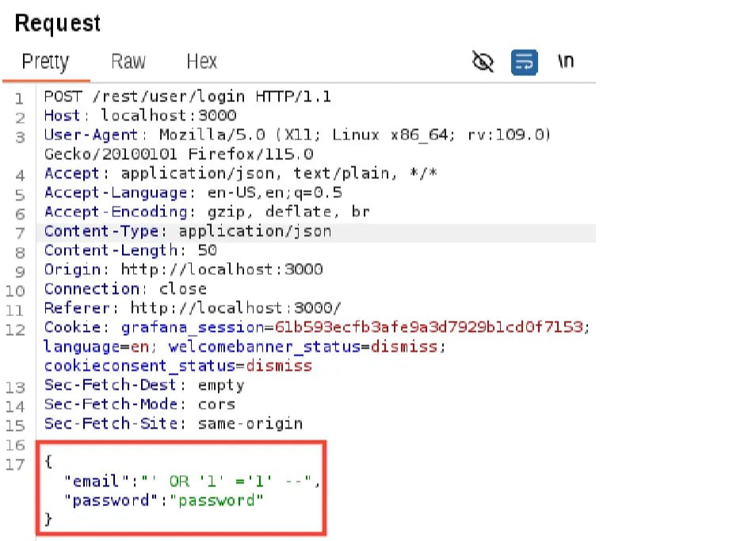Click the cookieconsent_status=dismiss cookie

point(178,366)
